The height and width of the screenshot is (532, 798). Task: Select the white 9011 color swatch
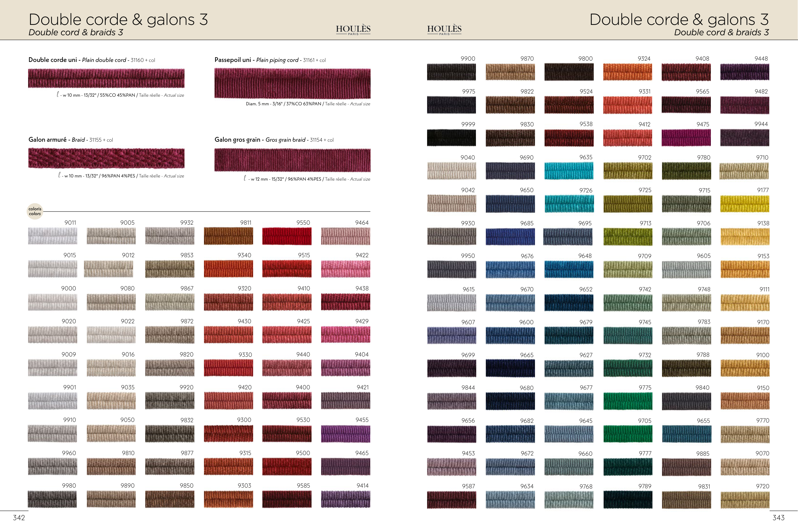click(x=53, y=236)
